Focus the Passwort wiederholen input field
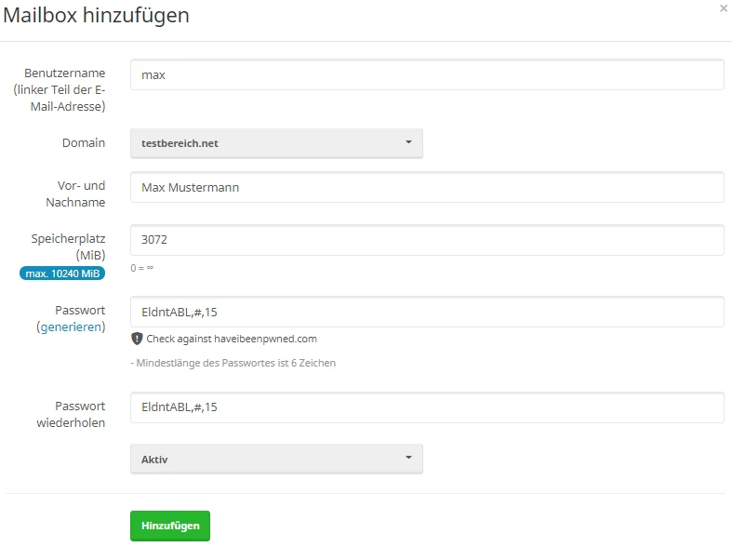 coord(426,407)
